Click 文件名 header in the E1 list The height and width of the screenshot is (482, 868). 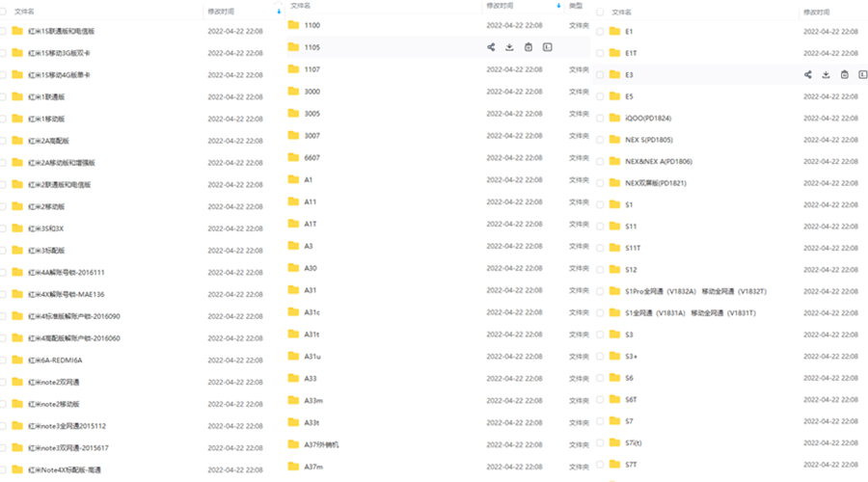621,12
